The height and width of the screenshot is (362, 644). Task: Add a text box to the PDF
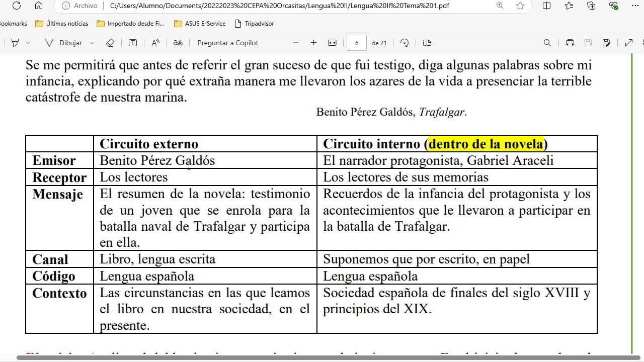pyautogui.click(x=133, y=43)
